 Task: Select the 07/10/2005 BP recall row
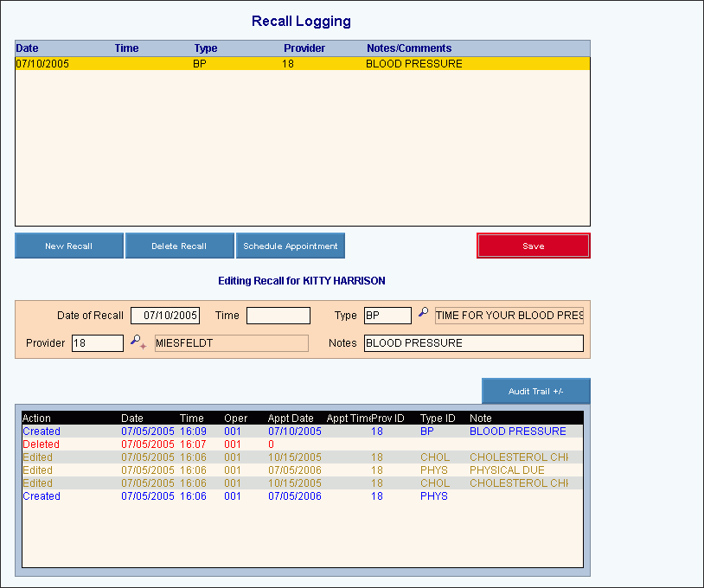coord(302,64)
